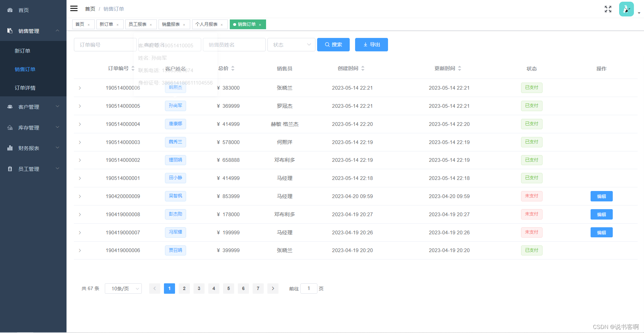
Task: Go to page 2
Action: (184, 288)
